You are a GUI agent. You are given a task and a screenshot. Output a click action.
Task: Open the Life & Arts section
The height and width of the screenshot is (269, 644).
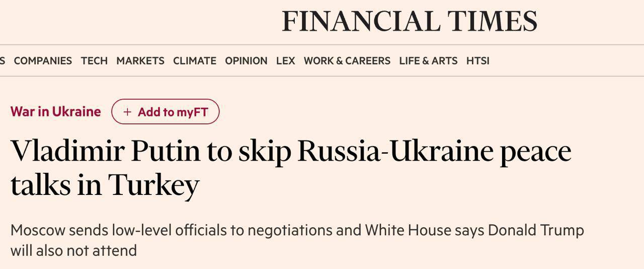point(428,61)
